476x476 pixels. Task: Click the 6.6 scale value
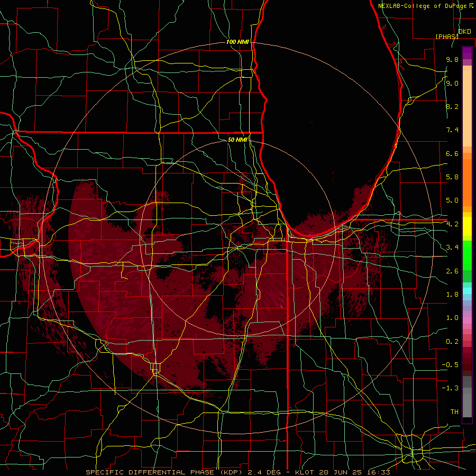[x=452, y=153]
